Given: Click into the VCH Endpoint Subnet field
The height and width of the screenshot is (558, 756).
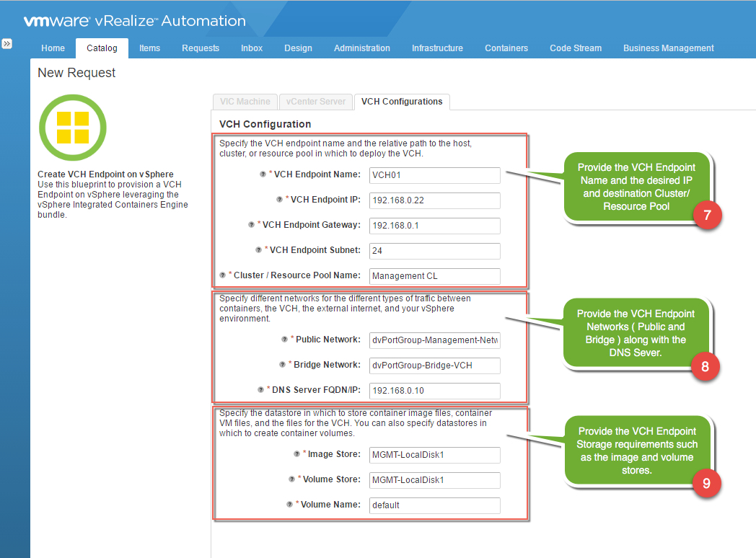Looking at the screenshot, I should (x=434, y=251).
